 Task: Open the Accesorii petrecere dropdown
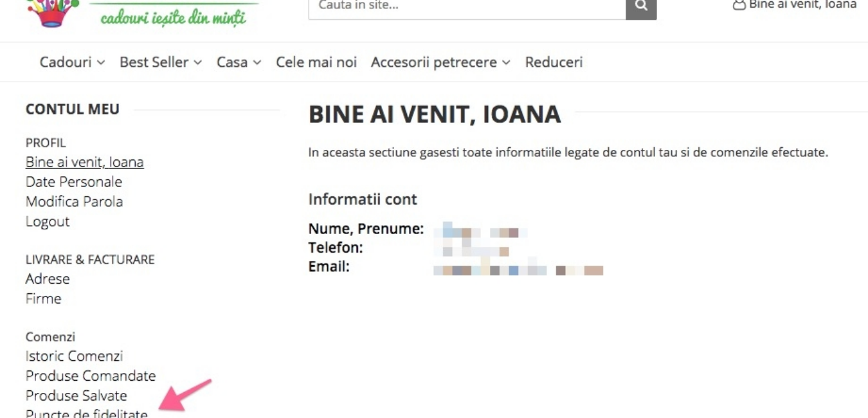coord(435,62)
